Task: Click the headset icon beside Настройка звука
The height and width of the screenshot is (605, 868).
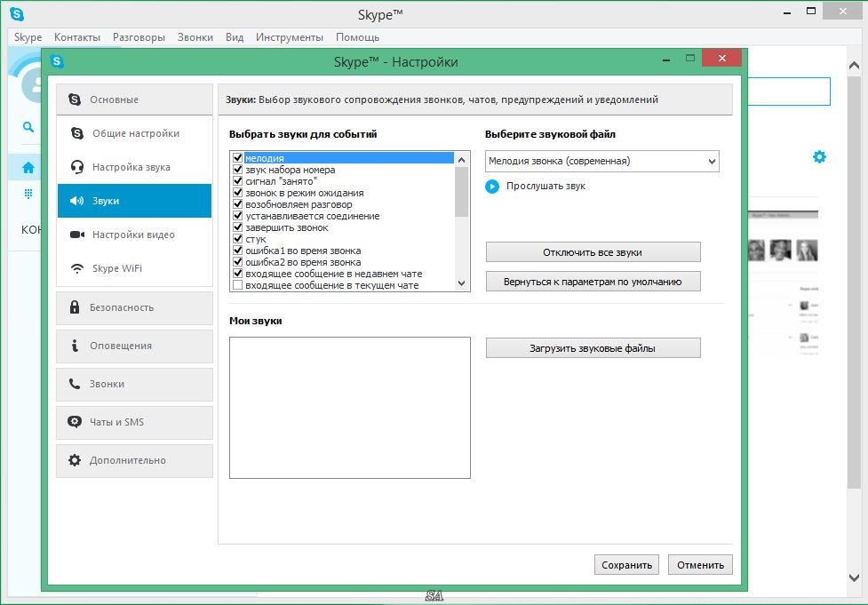Action: 77,167
